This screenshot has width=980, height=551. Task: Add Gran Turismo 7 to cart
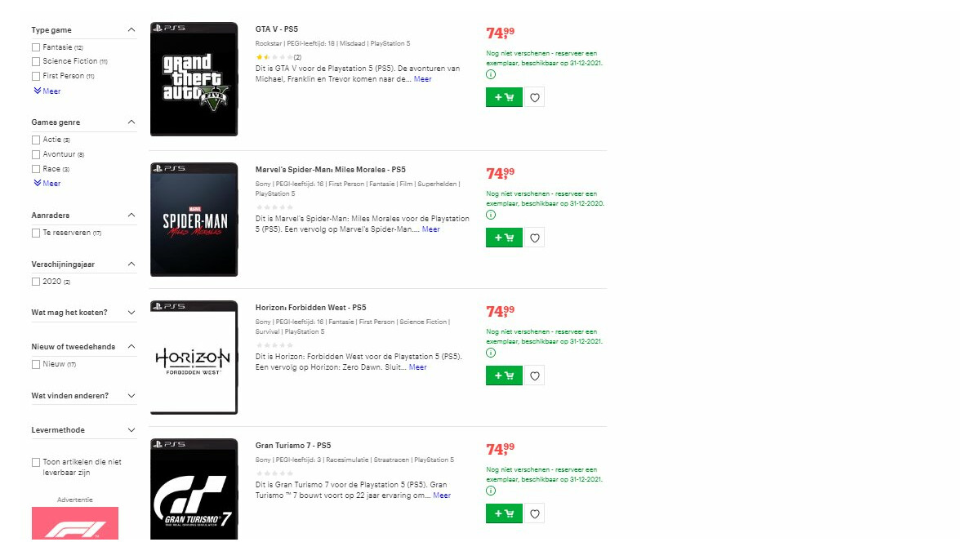pyautogui.click(x=504, y=513)
